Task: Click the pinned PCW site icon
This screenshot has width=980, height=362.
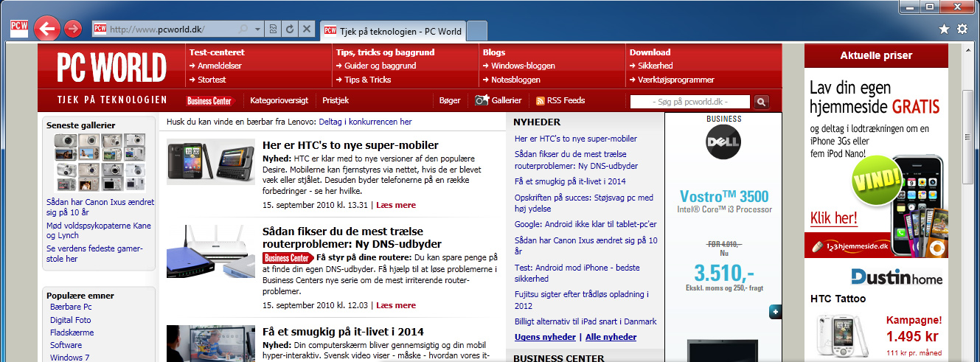Action: click(x=19, y=29)
